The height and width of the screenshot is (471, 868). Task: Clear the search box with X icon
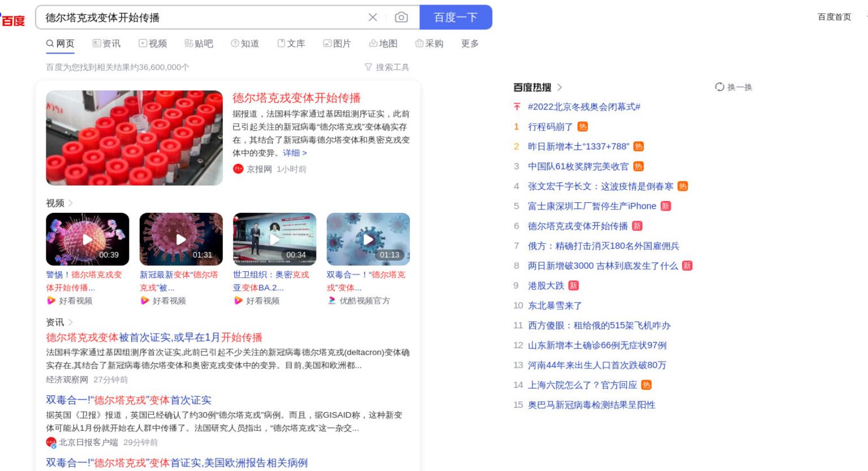pyautogui.click(x=372, y=18)
